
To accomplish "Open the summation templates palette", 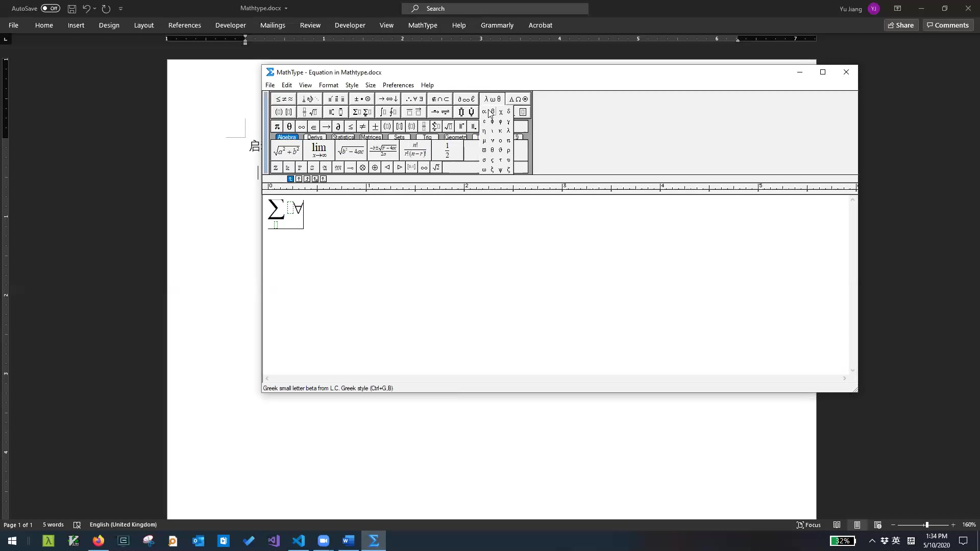I will point(362,112).
